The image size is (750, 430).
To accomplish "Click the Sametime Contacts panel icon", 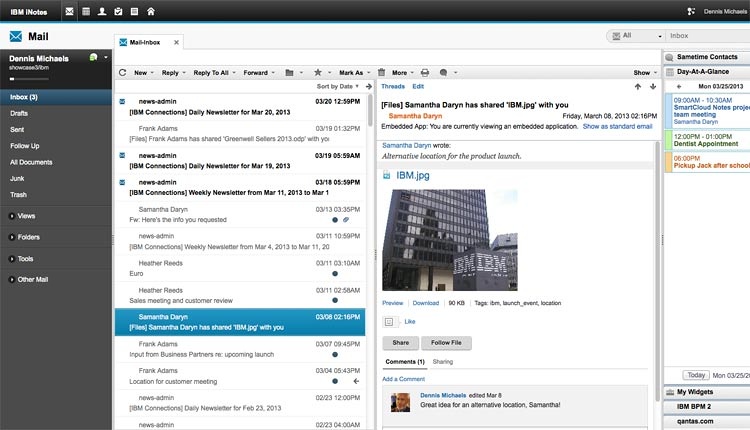I will tap(670, 57).
